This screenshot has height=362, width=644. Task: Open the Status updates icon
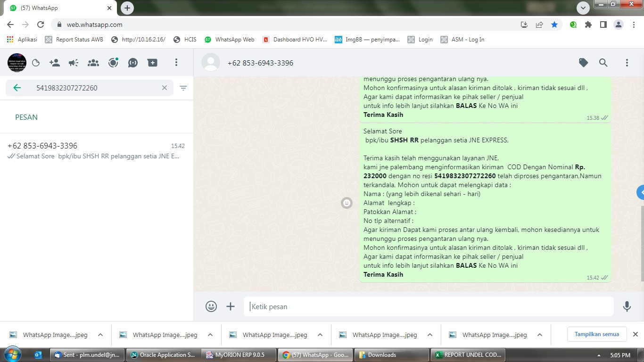[36, 63]
